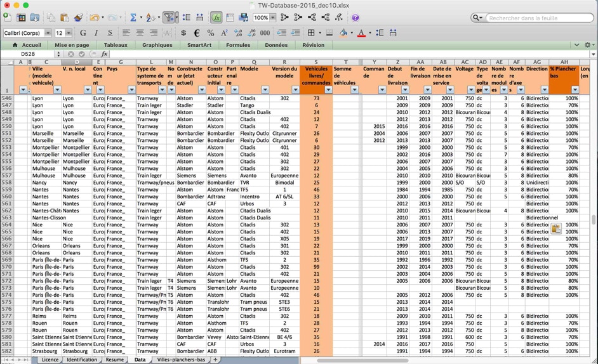Apply italic formatting with I

pyautogui.click(x=96, y=33)
